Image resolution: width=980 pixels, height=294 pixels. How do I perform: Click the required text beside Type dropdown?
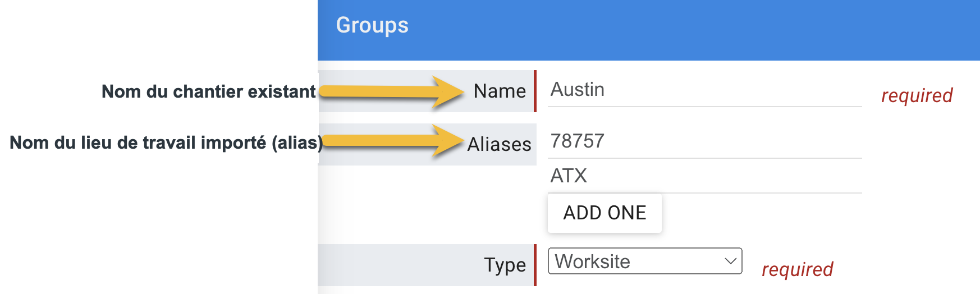tap(798, 269)
